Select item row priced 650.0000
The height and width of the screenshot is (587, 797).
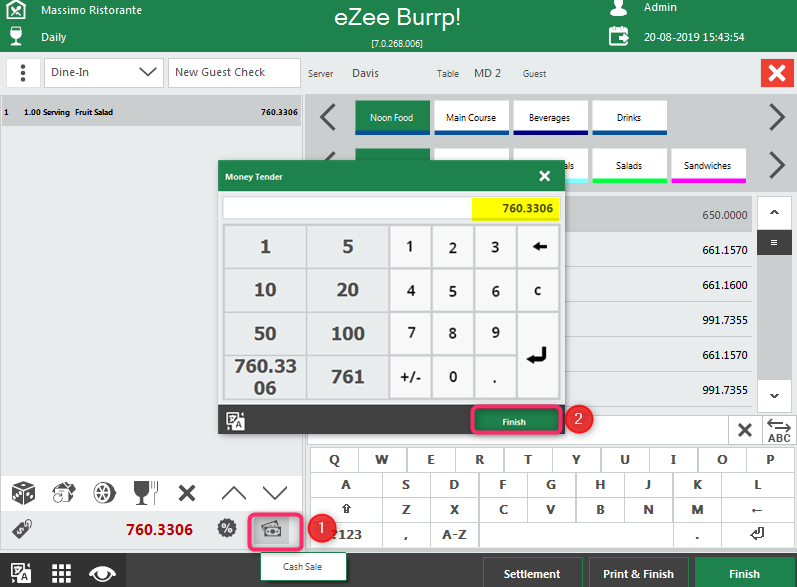point(658,215)
